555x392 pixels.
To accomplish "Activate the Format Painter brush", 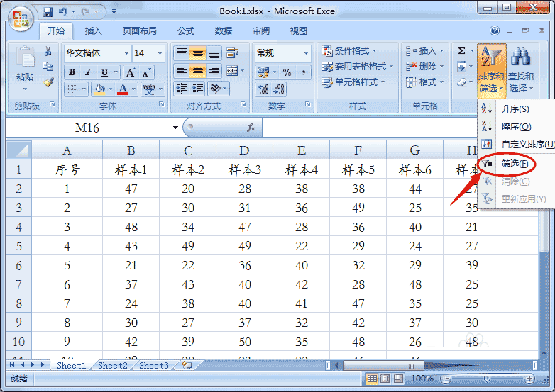I will (x=48, y=82).
